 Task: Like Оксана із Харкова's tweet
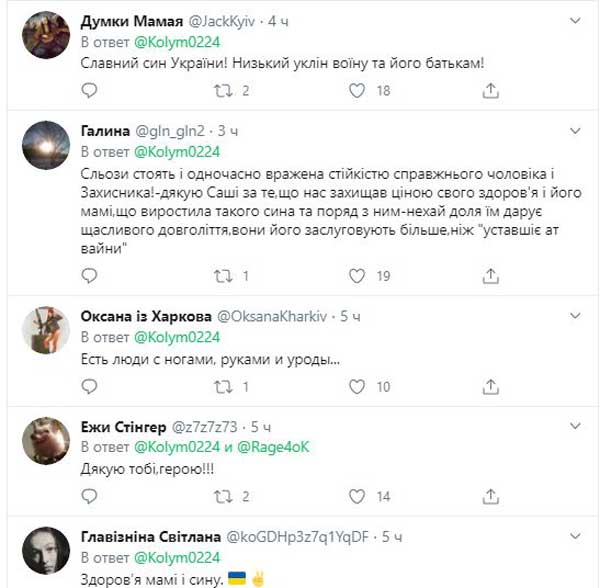point(356,386)
